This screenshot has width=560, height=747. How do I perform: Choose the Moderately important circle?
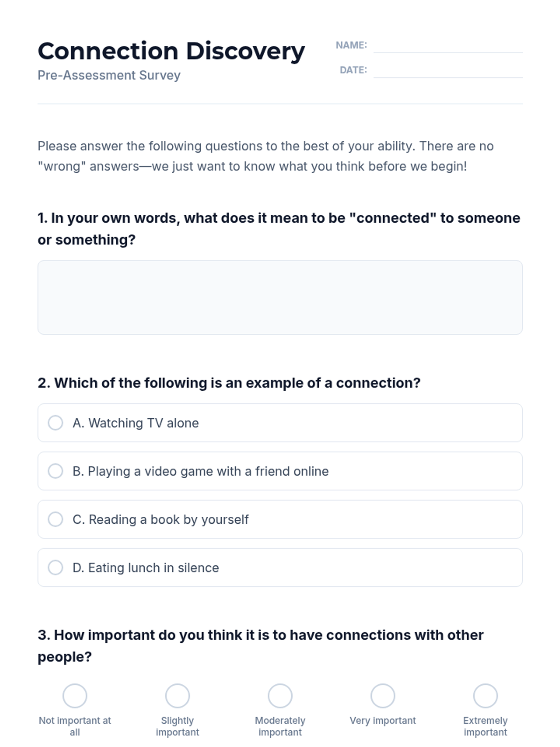coord(280,696)
